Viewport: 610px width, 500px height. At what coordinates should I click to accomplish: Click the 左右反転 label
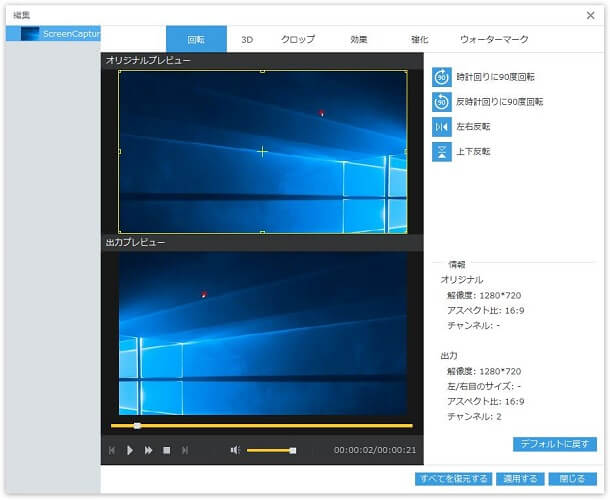click(x=473, y=127)
